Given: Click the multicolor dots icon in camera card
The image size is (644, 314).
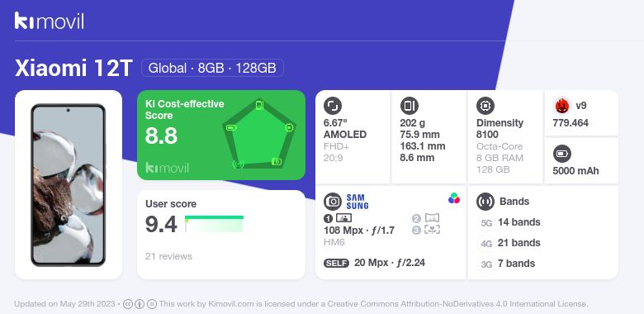Looking at the screenshot, I should click(454, 198).
